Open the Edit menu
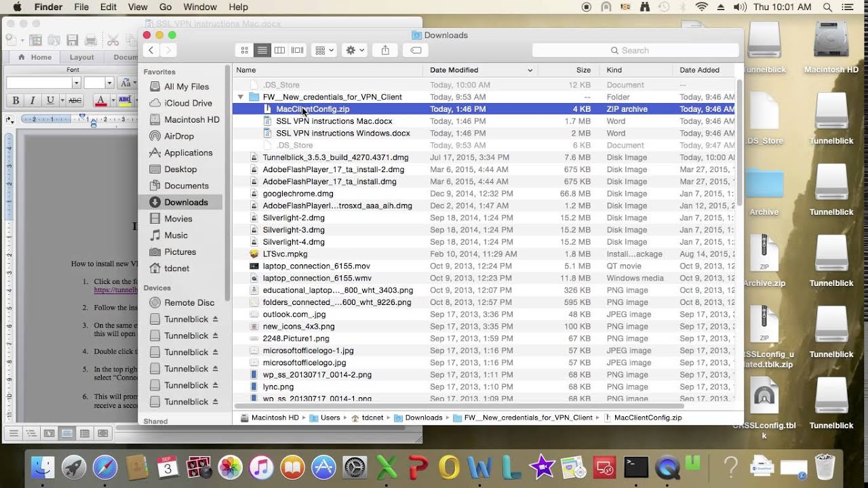The image size is (868, 488). point(108,7)
